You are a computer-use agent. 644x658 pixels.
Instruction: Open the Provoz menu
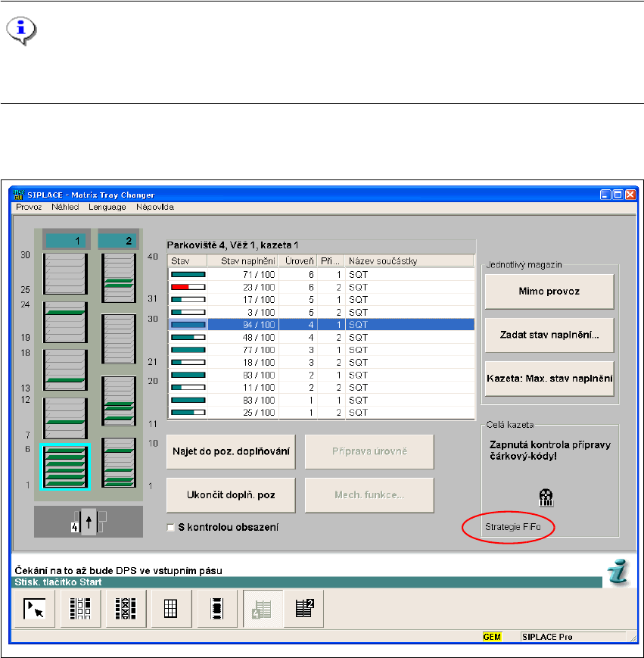[30, 207]
